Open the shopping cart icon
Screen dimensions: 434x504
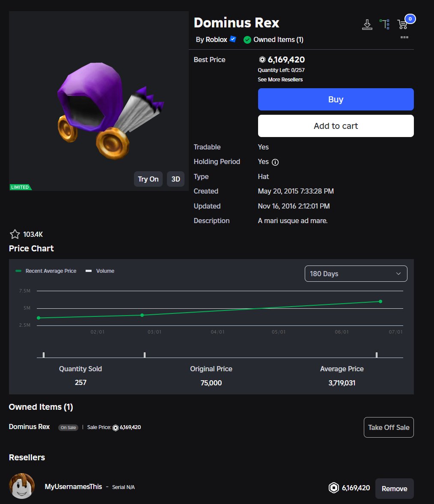click(x=402, y=24)
